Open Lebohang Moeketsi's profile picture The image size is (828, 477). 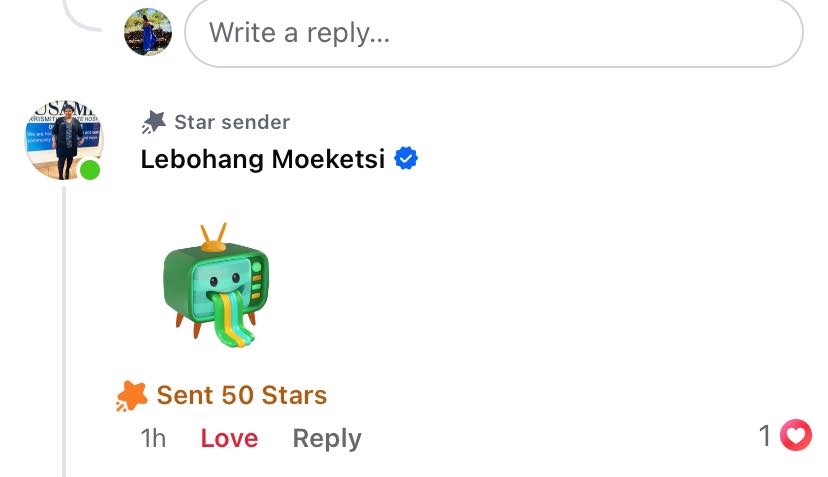(63, 139)
